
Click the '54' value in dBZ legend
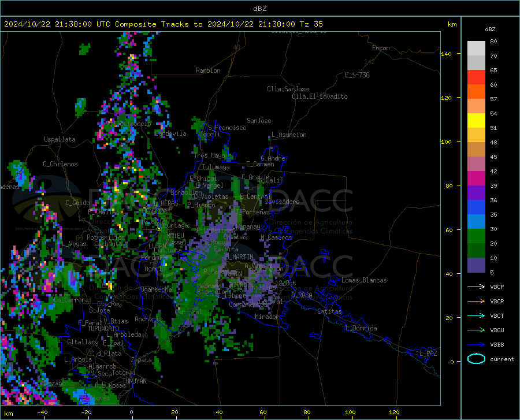coord(493,113)
